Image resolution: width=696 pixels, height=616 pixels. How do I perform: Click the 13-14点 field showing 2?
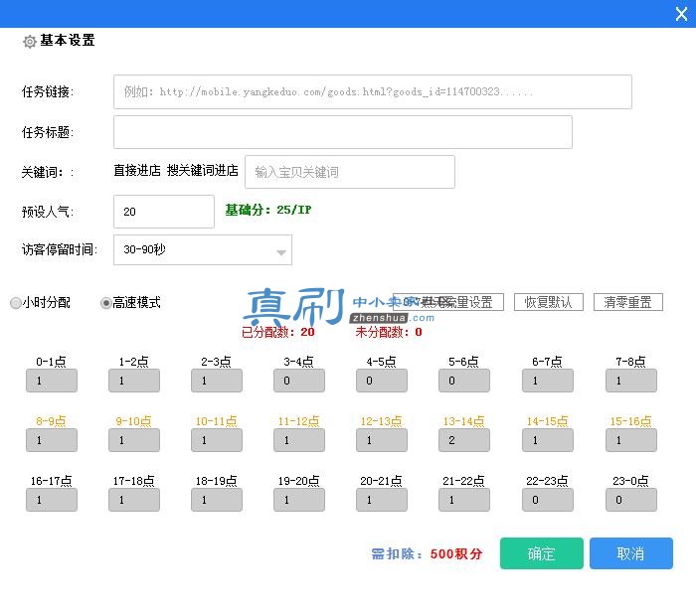tap(464, 440)
